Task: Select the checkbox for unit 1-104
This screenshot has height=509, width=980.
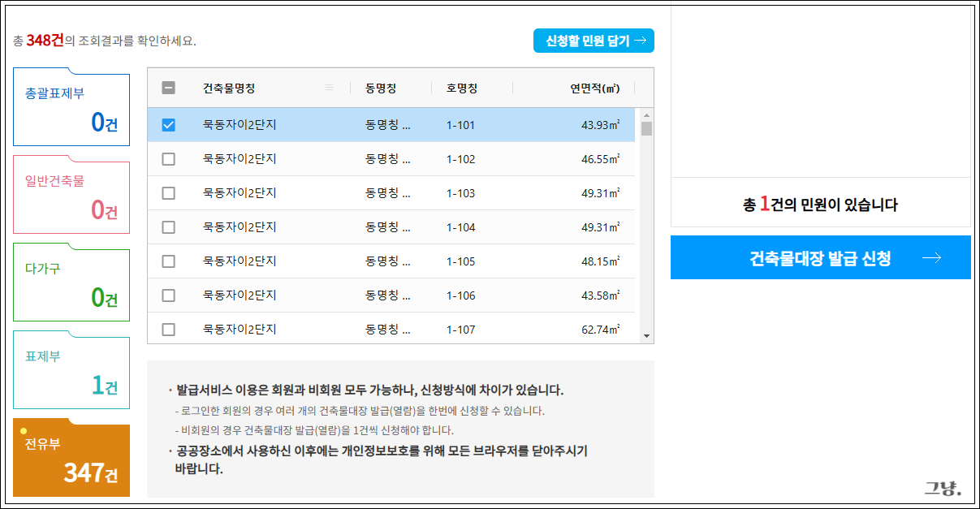Action: 169,227
